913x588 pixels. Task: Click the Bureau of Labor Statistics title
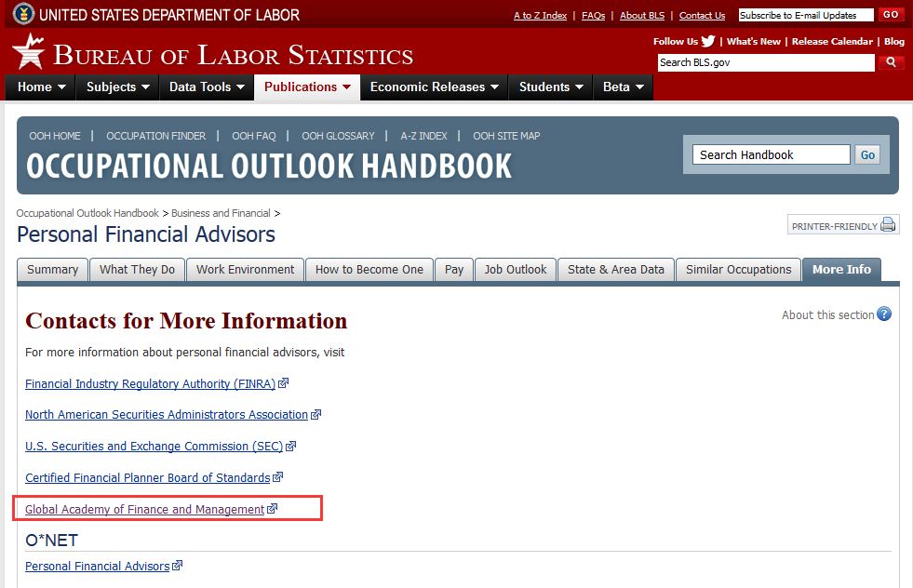[233, 55]
